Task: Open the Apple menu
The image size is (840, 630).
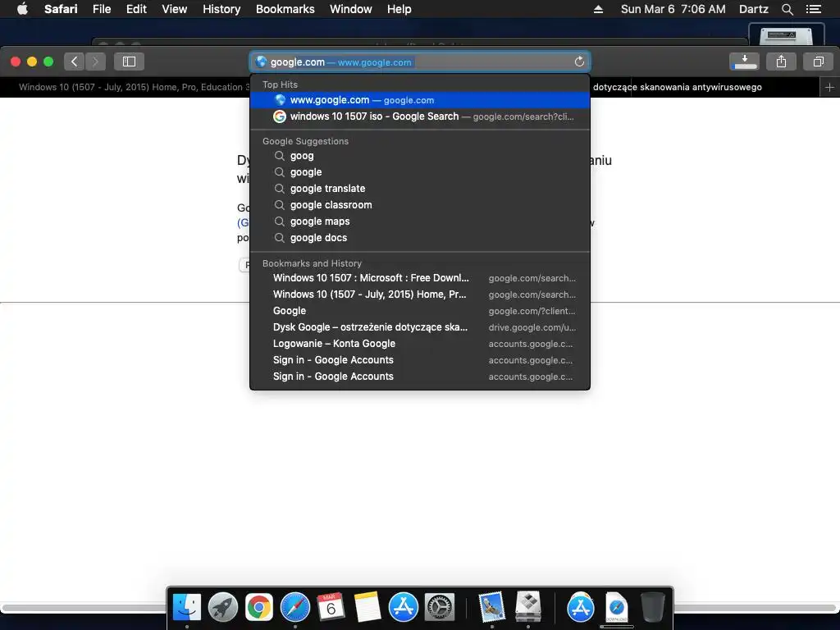Action: tap(22, 9)
